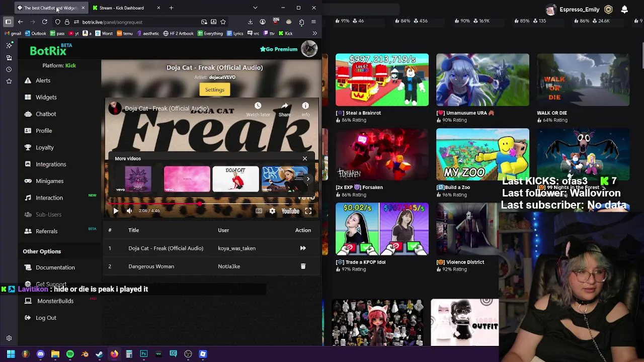Open the Trade a KPOP Idol game
Screen dimensions: 644x362
click(382, 229)
